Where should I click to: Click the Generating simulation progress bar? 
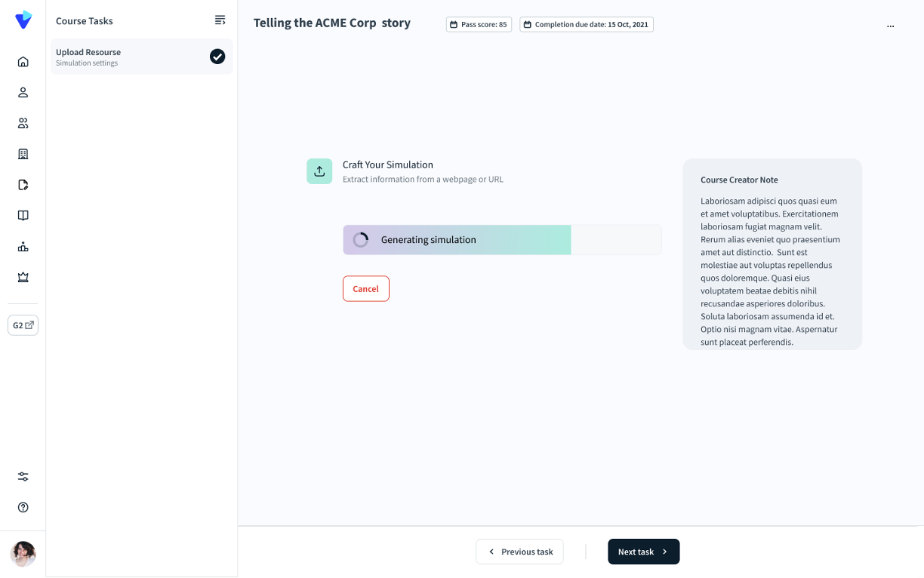tap(502, 240)
